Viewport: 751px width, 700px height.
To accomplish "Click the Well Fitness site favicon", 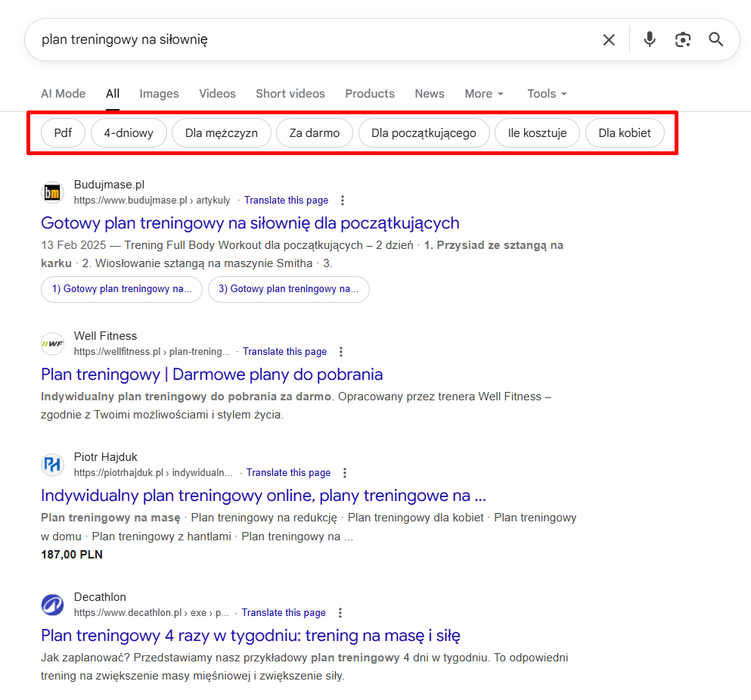I will [x=52, y=344].
